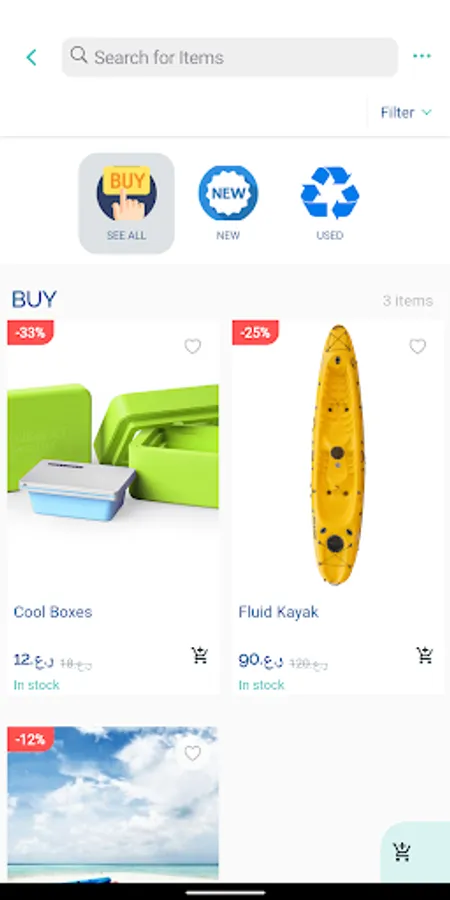This screenshot has width=450, height=900.
Task: Open the yellow kayak product image
Action: point(338,455)
